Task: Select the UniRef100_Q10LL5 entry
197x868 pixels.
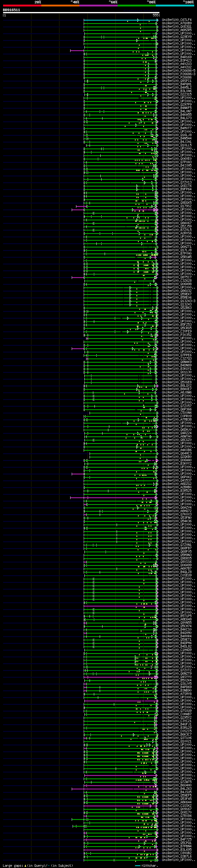Action: click(177, 145)
